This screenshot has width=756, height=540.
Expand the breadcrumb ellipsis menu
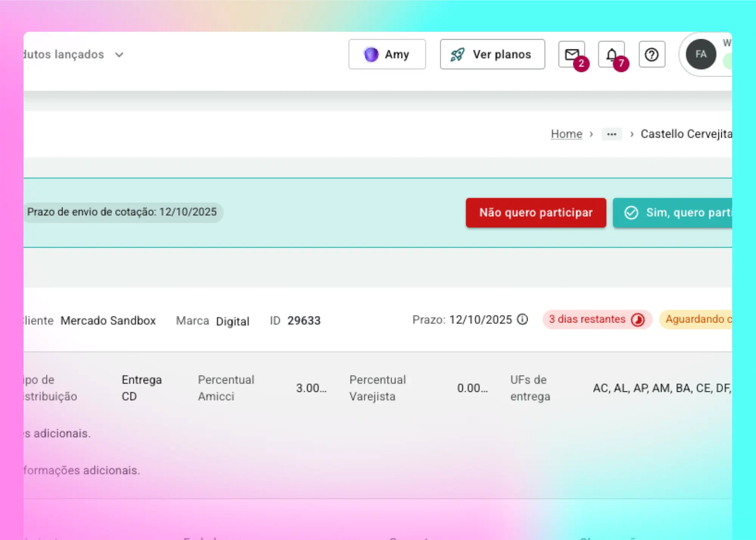(611, 134)
